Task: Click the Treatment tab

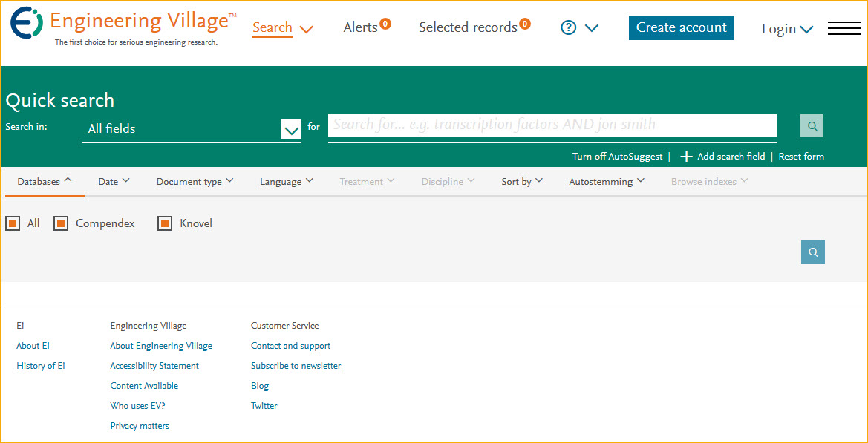Action: (x=367, y=181)
